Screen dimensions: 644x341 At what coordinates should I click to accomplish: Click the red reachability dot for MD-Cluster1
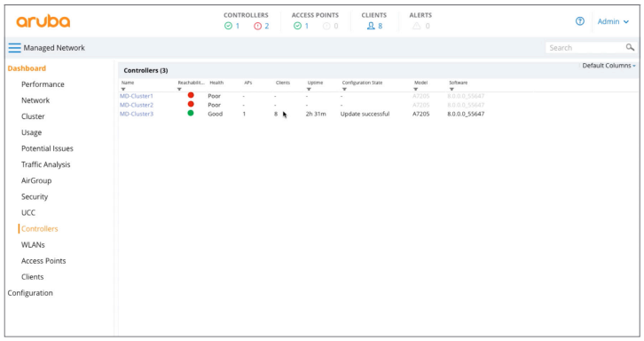tap(191, 95)
